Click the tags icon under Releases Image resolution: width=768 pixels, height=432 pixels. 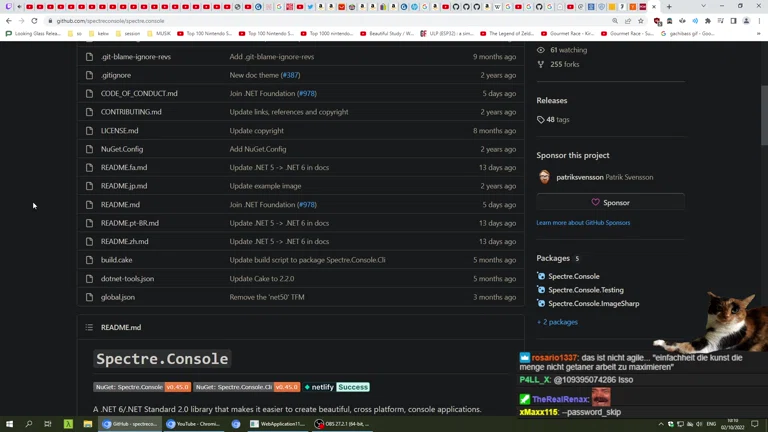[x=541, y=119]
